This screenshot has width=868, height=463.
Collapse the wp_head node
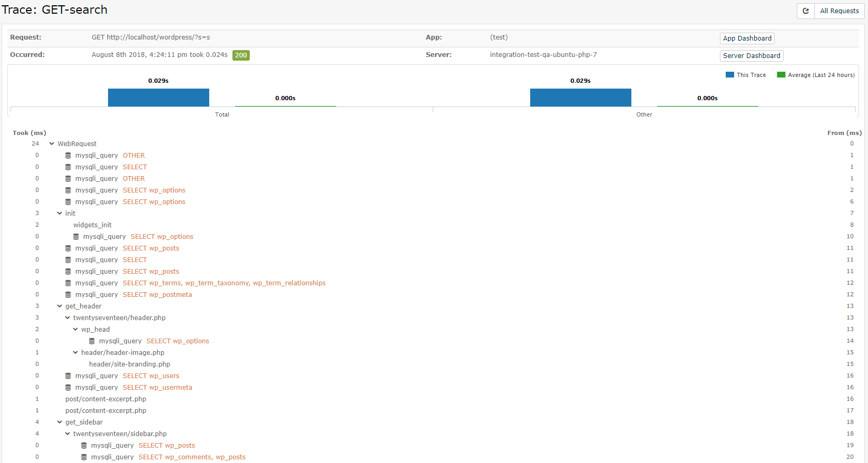click(x=75, y=330)
